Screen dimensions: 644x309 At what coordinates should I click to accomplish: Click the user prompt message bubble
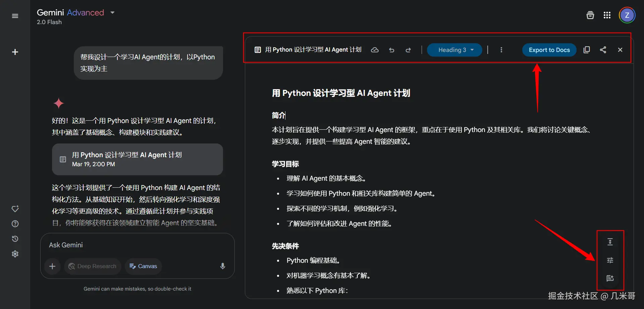148,63
